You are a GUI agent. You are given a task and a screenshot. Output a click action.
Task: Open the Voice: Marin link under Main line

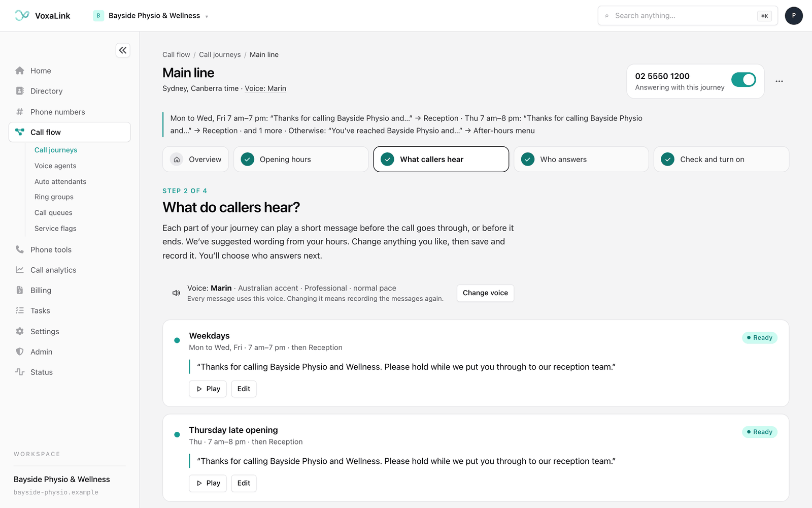265,88
